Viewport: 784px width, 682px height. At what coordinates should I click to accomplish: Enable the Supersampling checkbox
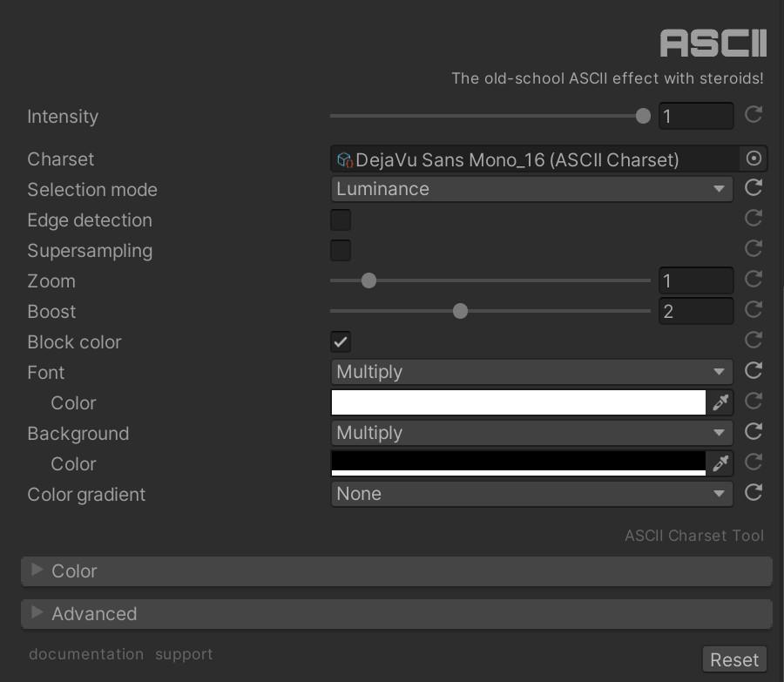coord(341,250)
